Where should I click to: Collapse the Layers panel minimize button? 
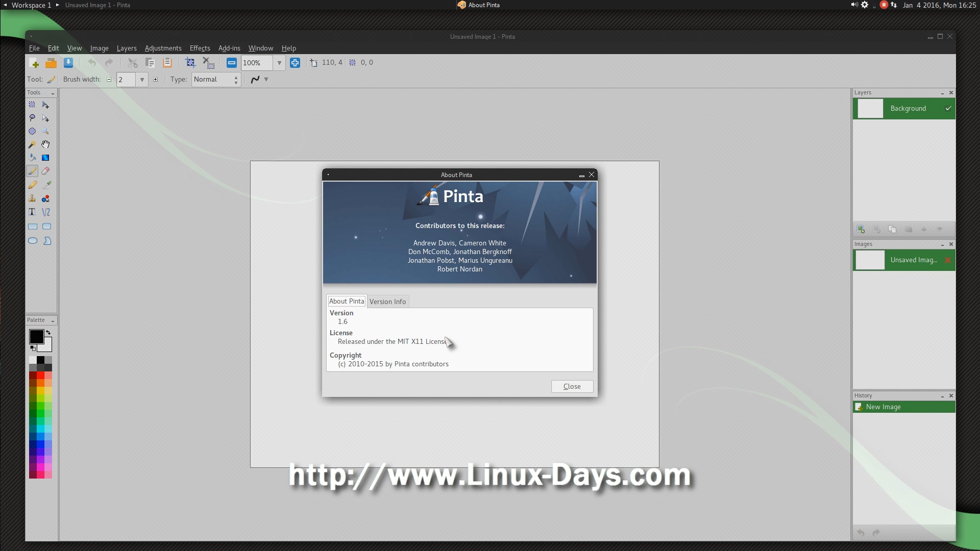[x=942, y=93]
